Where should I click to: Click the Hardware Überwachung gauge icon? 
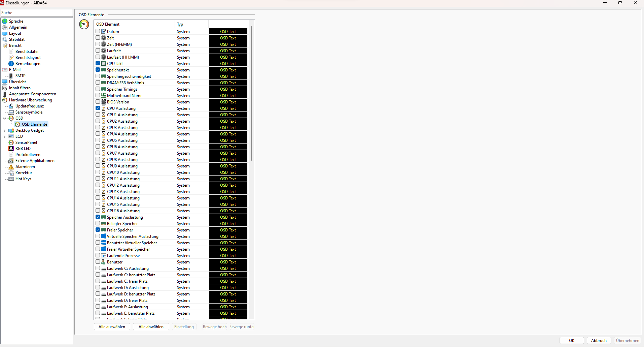[x=5, y=100]
